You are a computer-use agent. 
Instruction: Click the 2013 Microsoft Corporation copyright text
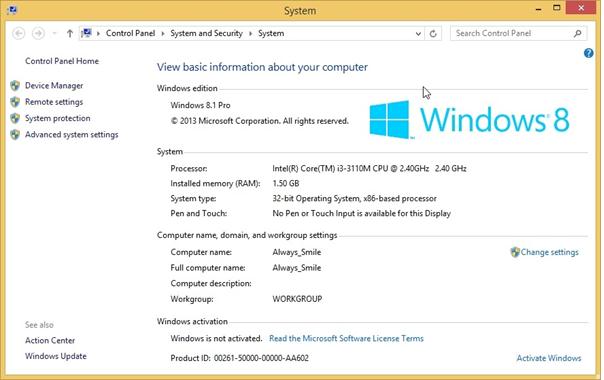pyautogui.click(x=259, y=121)
